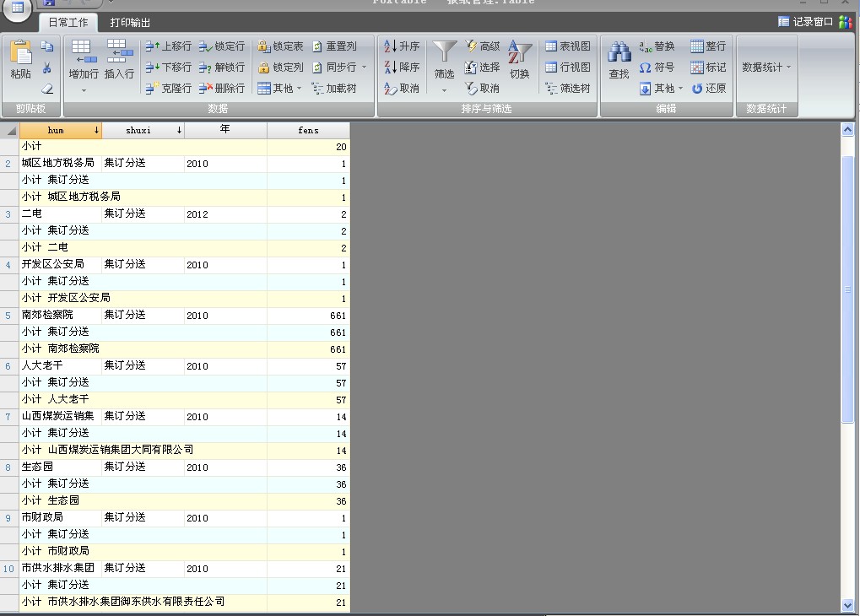Click 替换 replace
Image resolution: width=860 pixels, height=616 pixels.
(x=657, y=46)
